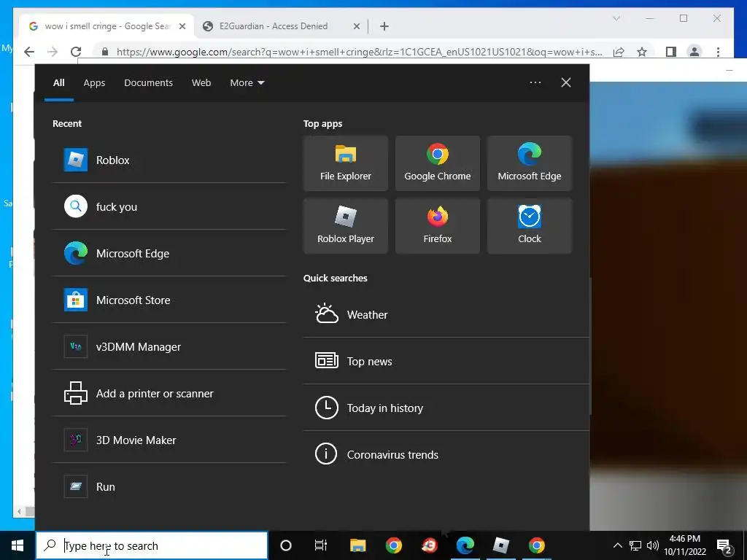747x560 pixels.
Task: Open the Run dialog from Recent
Action: (x=169, y=486)
